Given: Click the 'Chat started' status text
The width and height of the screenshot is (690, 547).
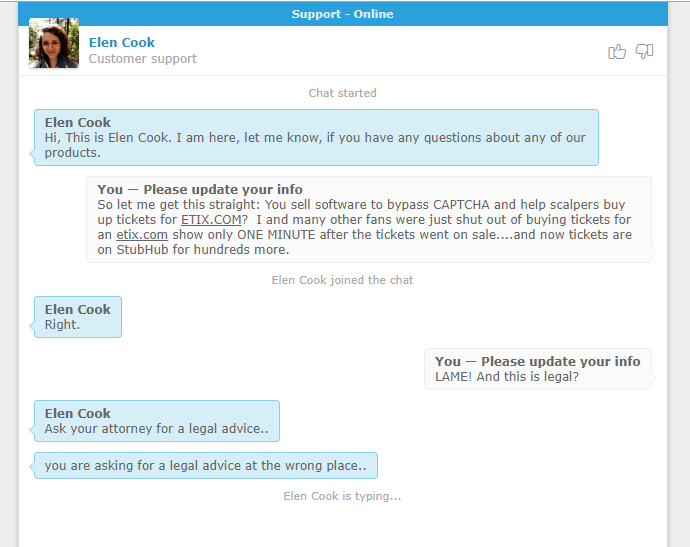Looking at the screenshot, I should coord(342,93).
